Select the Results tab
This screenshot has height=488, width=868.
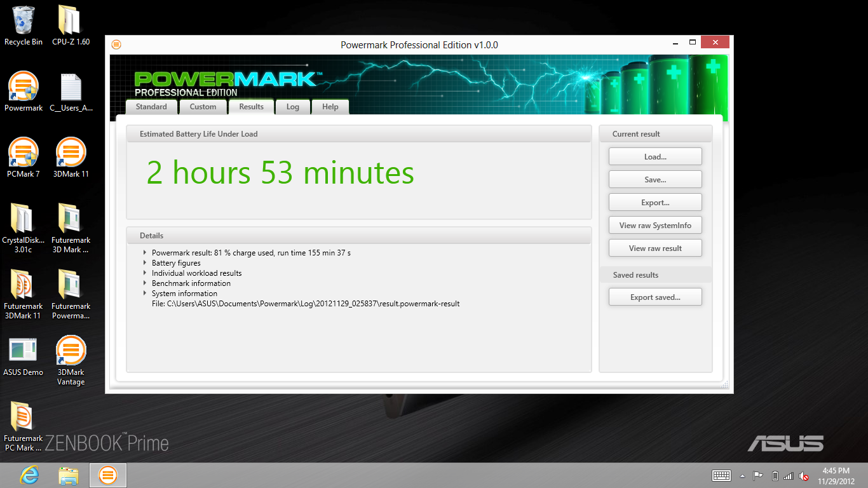tap(251, 107)
